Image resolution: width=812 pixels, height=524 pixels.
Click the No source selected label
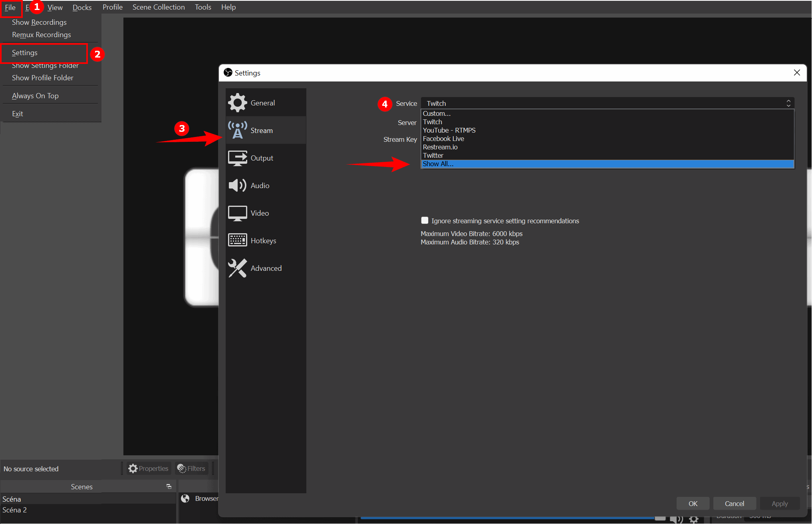pyautogui.click(x=31, y=469)
